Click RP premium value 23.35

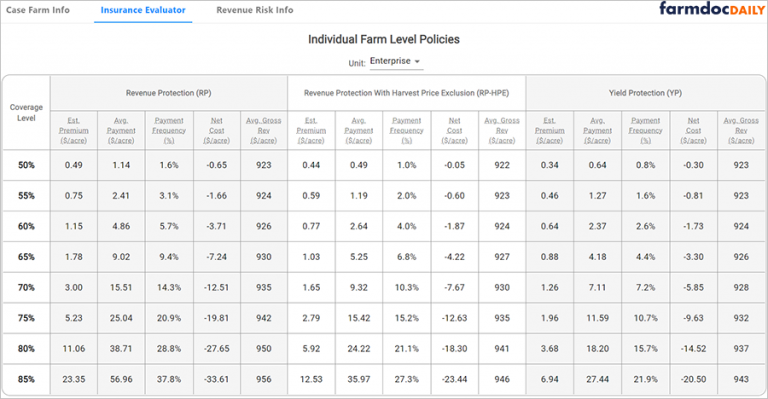pyautogui.click(x=73, y=379)
